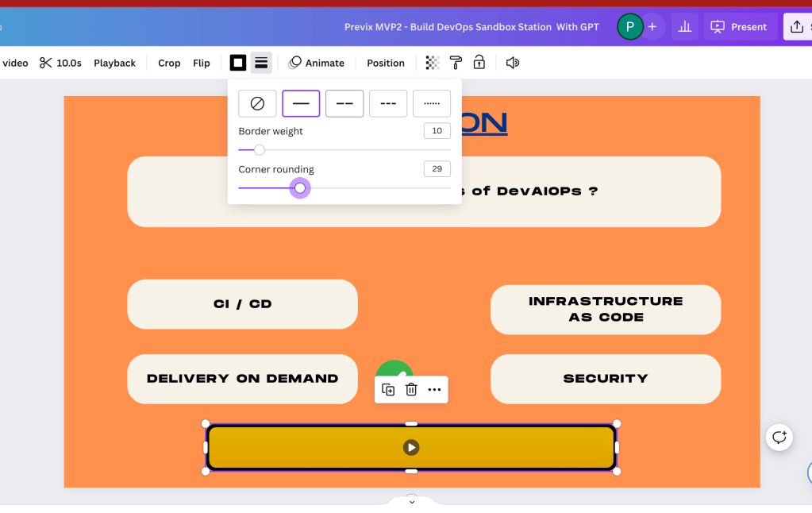Click the Corner rounding slider handle
This screenshot has height=513, width=812.
(x=300, y=188)
